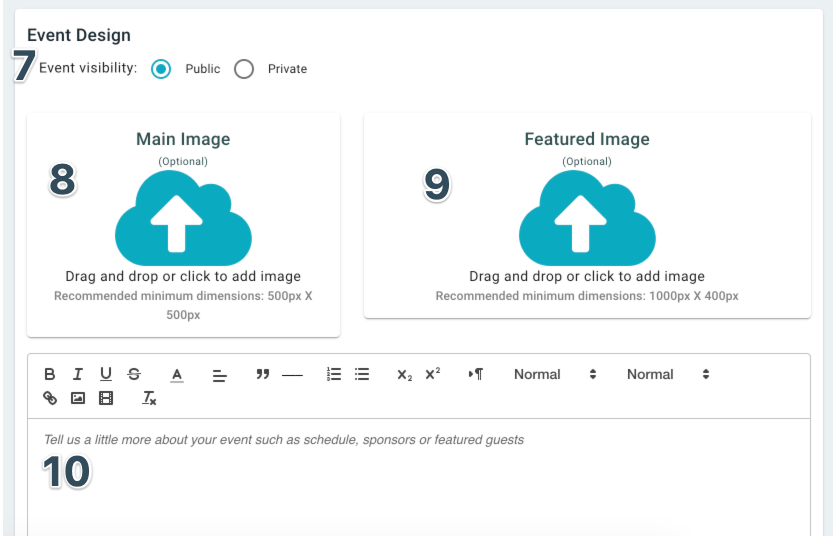
Task: Click the Main Image title
Action: click(183, 139)
